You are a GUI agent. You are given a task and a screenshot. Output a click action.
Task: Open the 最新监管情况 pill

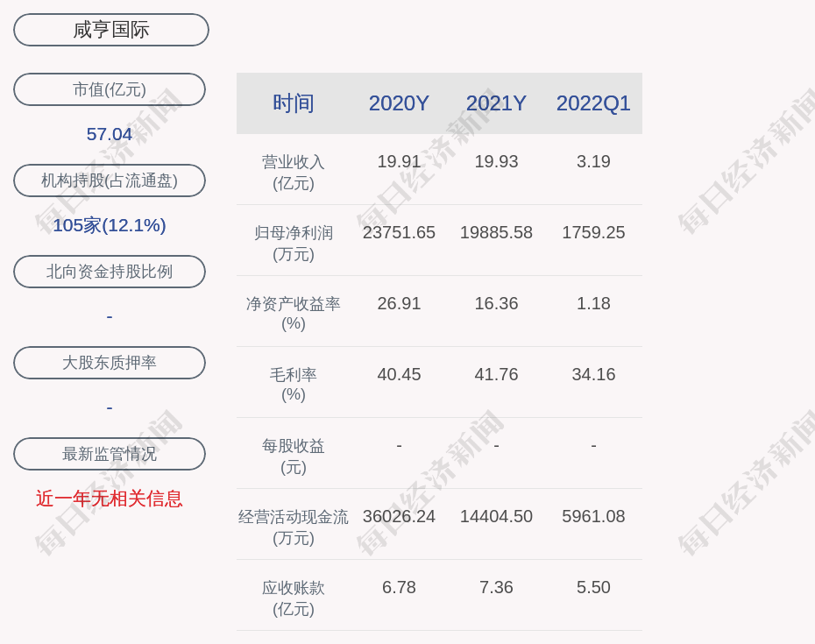(x=110, y=454)
